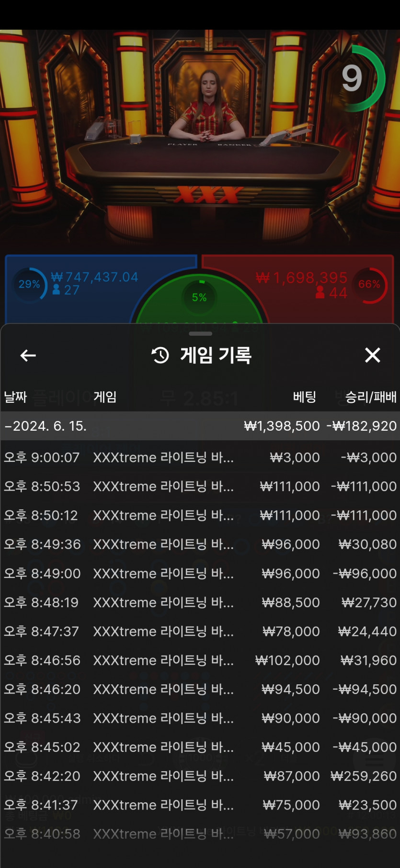Click the ₩45,000 bet amount
The image size is (400, 868).
coord(291,747)
